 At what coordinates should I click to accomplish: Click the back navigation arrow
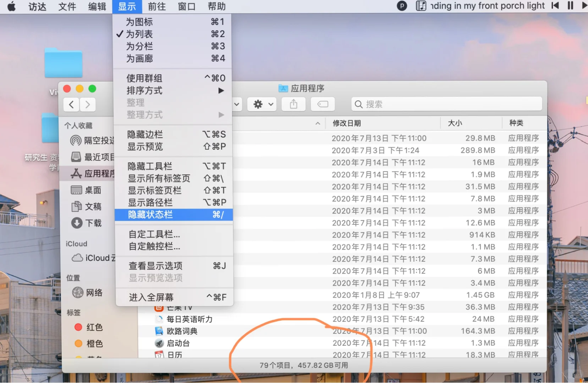click(x=71, y=104)
